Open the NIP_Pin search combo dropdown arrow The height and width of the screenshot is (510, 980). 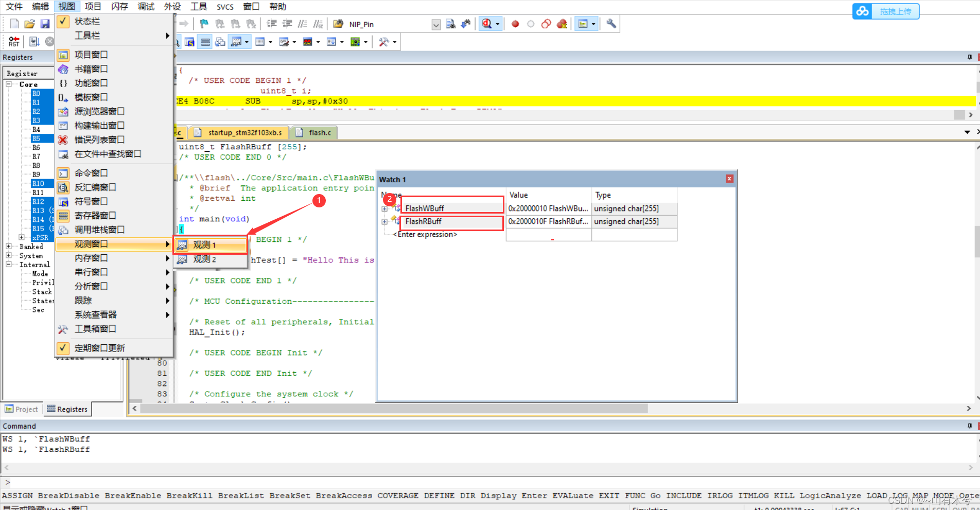coord(436,24)
